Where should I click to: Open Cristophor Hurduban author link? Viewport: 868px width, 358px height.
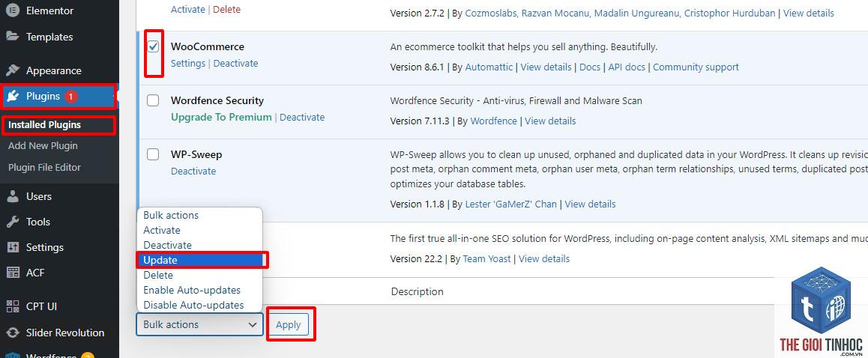[729, 13]
